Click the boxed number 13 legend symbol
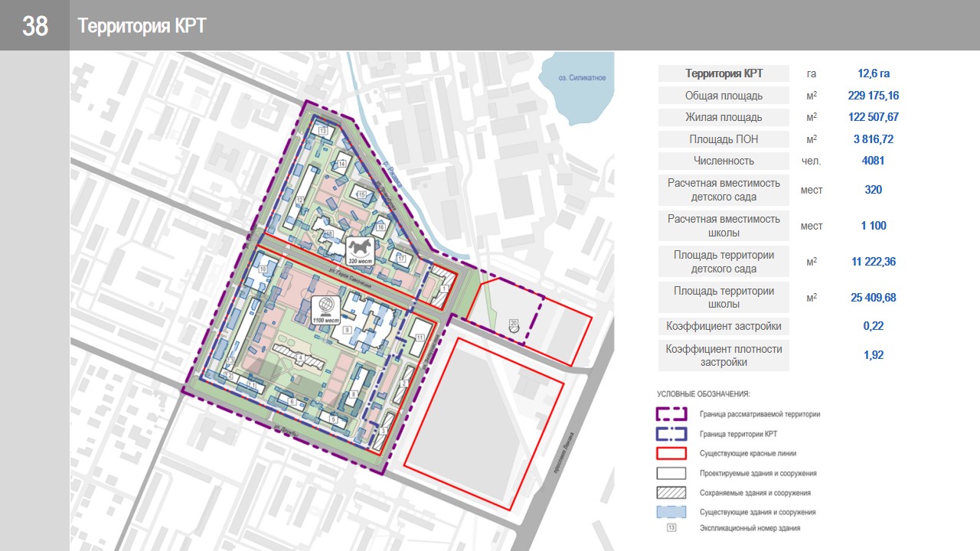This screenshot has width=980, height=551. pyautogui.click(x=671, y=528)
